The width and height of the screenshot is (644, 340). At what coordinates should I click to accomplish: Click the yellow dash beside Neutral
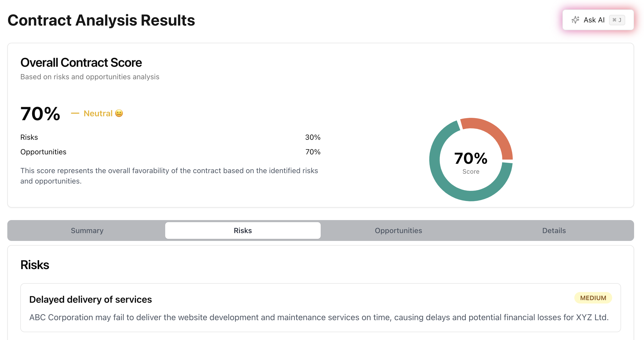point(75,113)
